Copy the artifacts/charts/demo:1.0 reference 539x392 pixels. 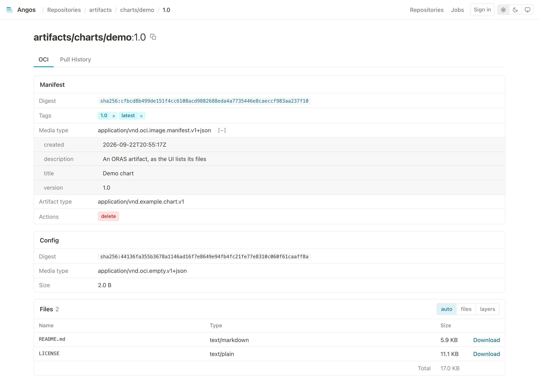pyautogui.click(x=153, y=37)
